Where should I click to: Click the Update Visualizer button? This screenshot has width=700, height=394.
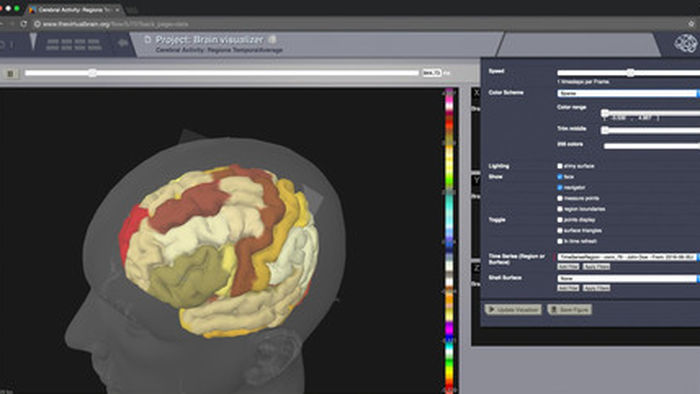tap(513, 309)
